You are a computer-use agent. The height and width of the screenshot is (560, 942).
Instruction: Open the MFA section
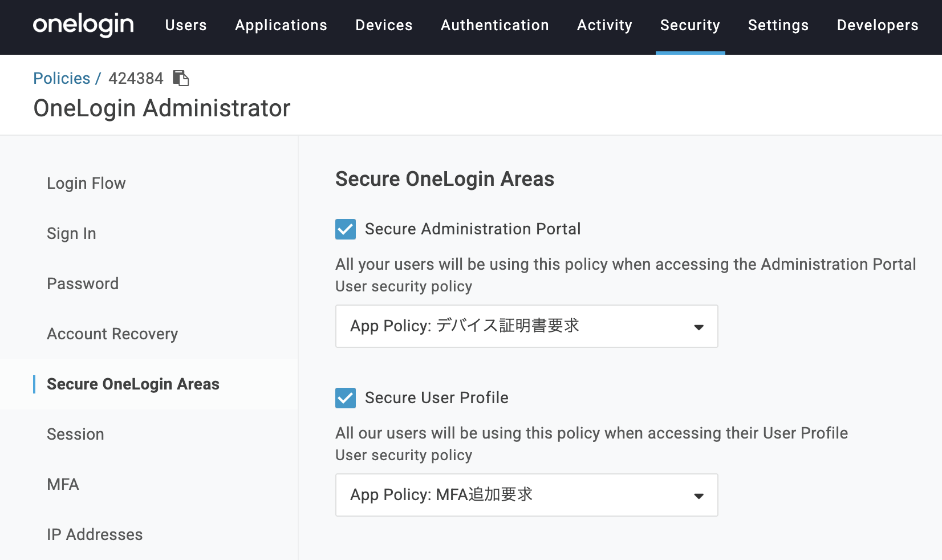(x=63, y=484)
